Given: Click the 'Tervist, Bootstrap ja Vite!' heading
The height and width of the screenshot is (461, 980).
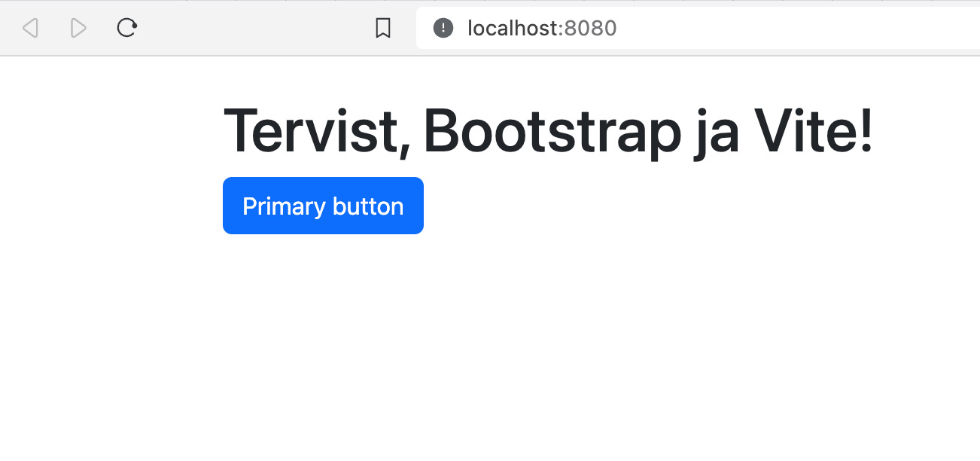Looking at the screenshot, I should click(x=547, y=131).
